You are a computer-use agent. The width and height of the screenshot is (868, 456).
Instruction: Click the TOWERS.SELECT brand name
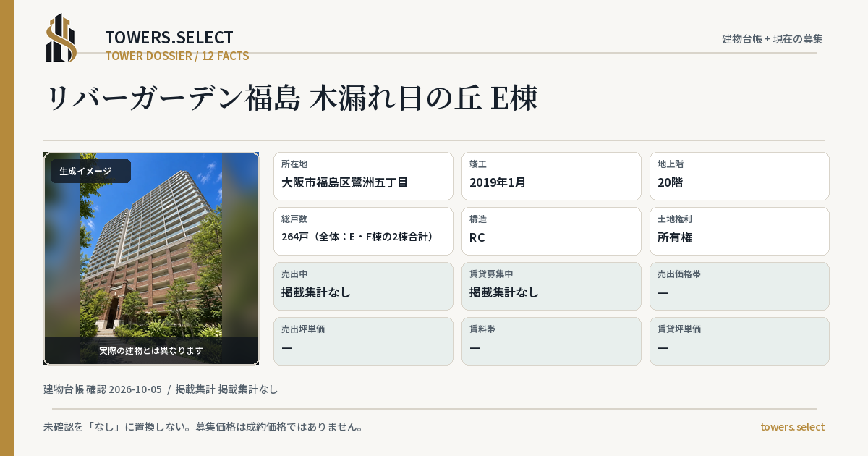click(x=169, y=38)
